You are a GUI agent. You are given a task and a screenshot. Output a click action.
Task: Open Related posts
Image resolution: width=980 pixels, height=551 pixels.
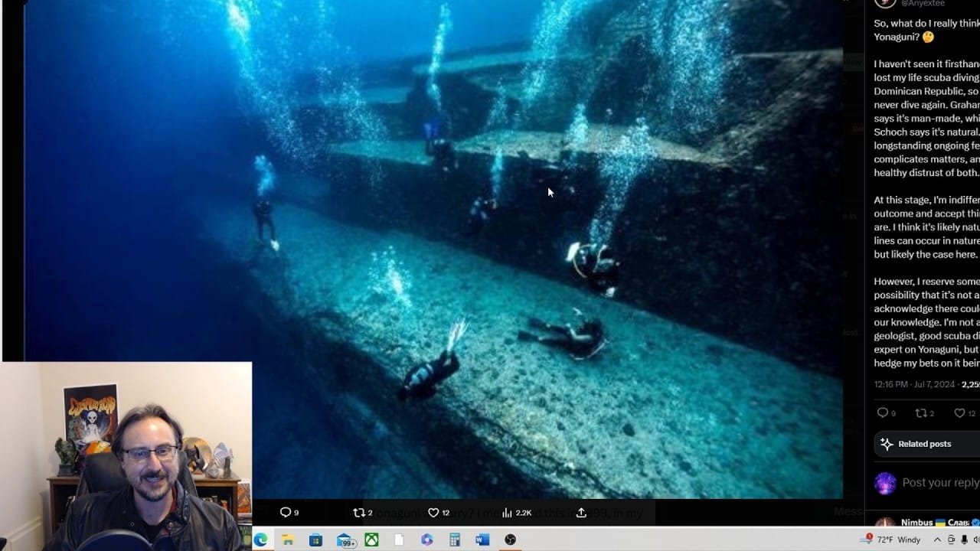coord(926,444)
